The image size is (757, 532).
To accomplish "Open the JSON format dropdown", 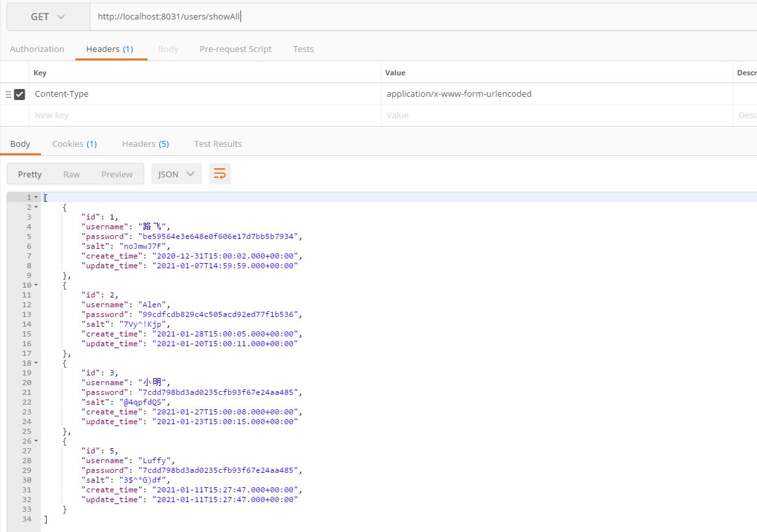I will pyautogui.click(x=176, y=174).
